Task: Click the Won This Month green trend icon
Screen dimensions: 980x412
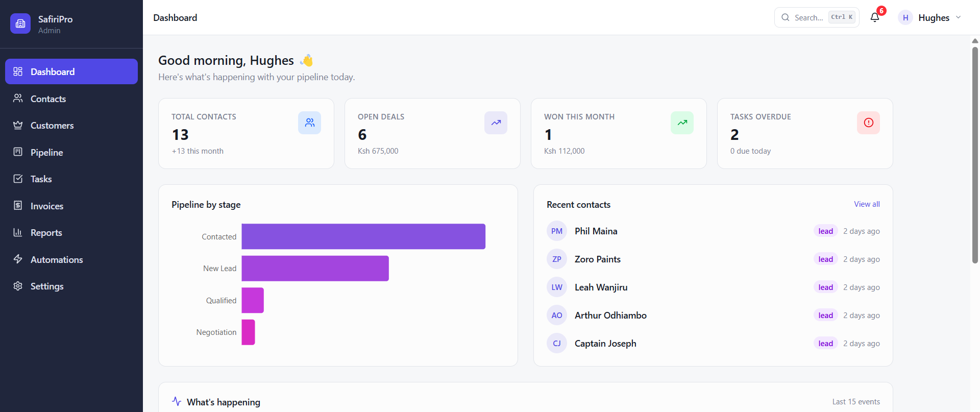Action: 682,123
